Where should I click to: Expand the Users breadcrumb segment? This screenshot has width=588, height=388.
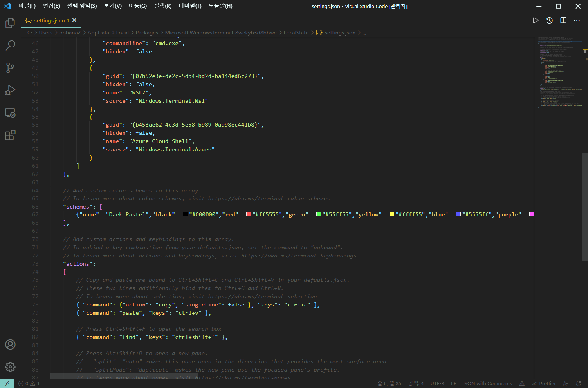(45, 33)
